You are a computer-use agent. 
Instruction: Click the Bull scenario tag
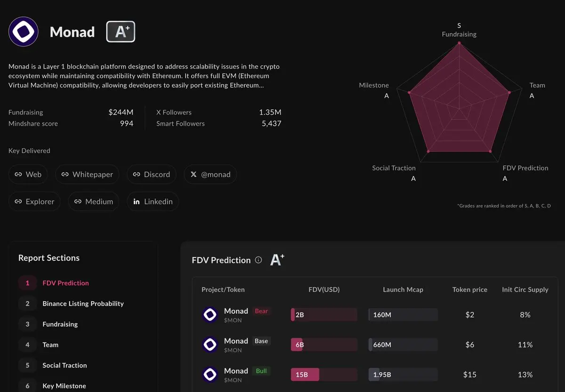pyautogui.click(x=261, y=371)
